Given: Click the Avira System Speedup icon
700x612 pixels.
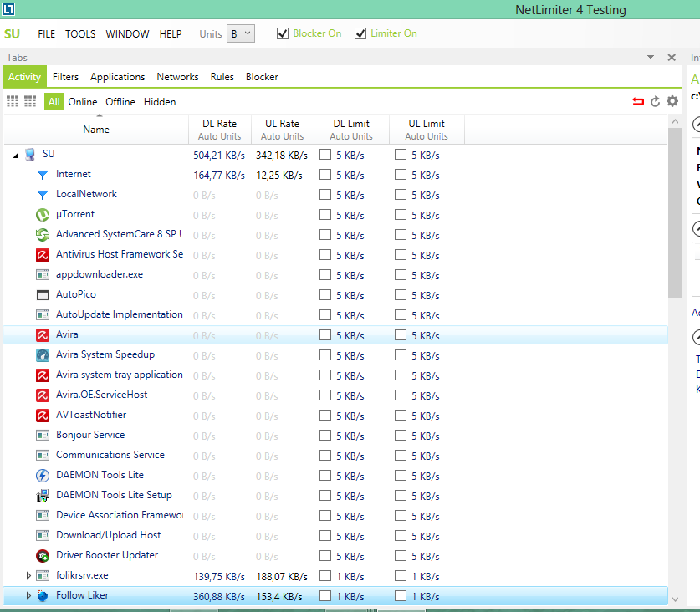Looking at the screenshot, I should [43, 355].
